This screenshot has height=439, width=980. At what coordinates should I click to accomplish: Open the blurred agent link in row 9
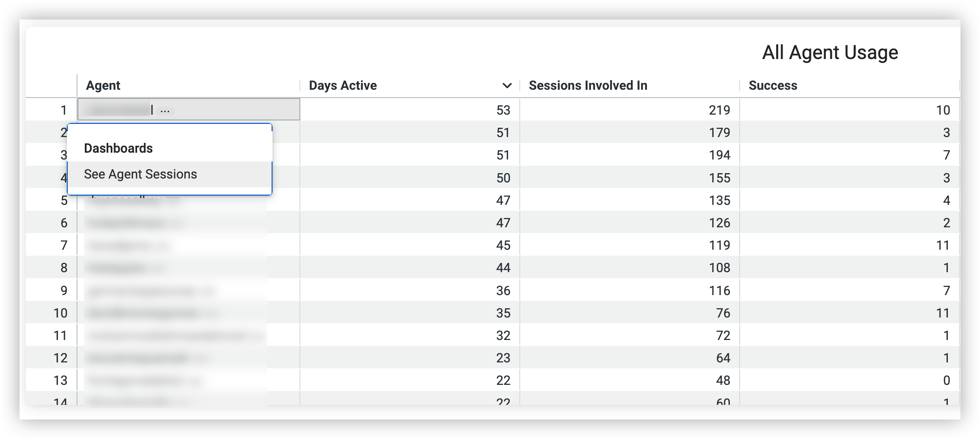[142, 291]
